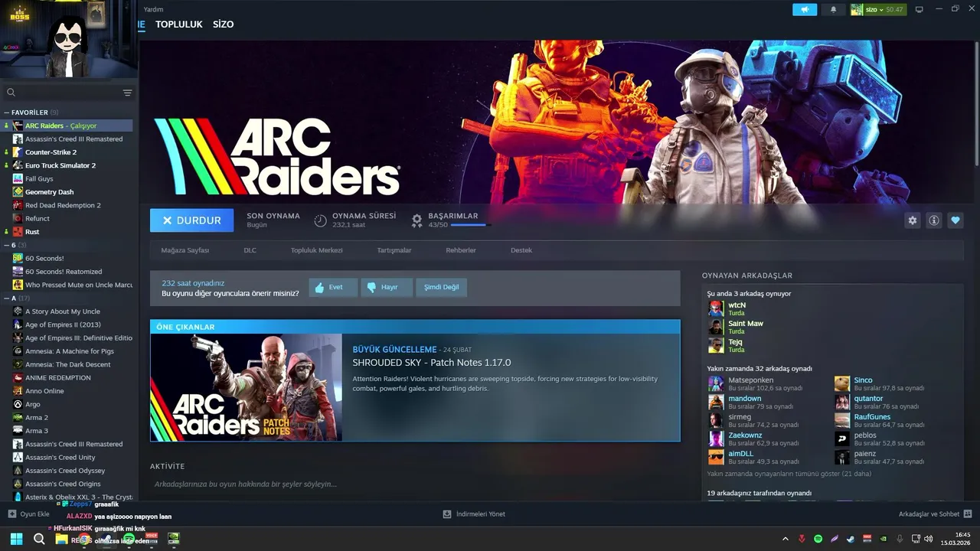This screenshot has height=551, width=980.
Task: Open the Rehberler tab
Action: click(461, 250)
